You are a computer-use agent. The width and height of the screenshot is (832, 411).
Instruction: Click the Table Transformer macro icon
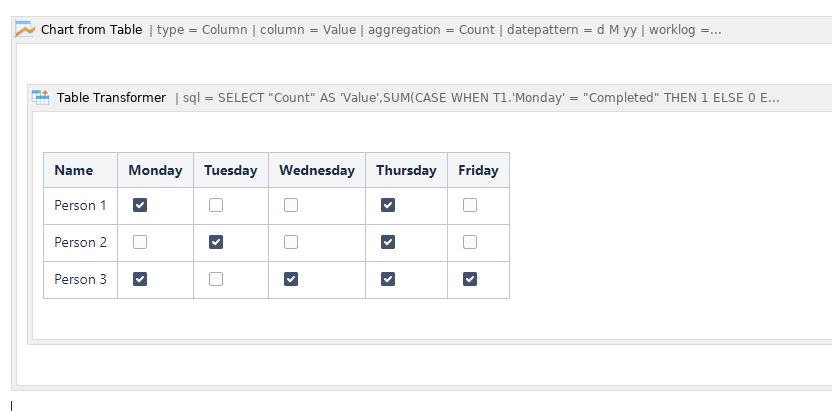40,97
